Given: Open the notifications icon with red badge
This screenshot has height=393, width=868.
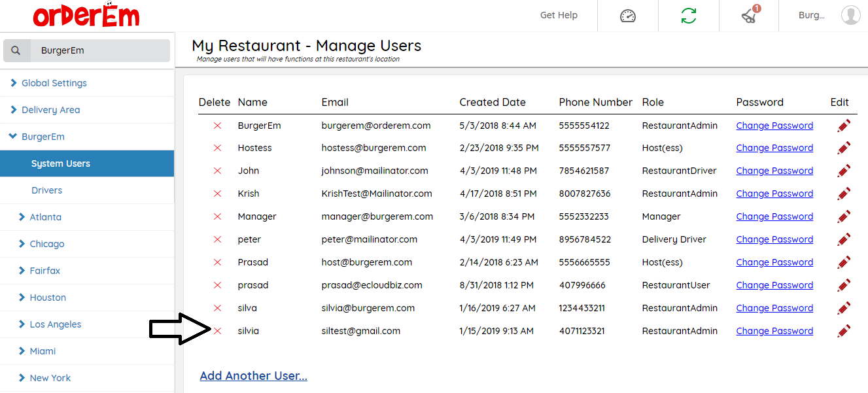Looking at the screenshot, I should coord(750,16).
